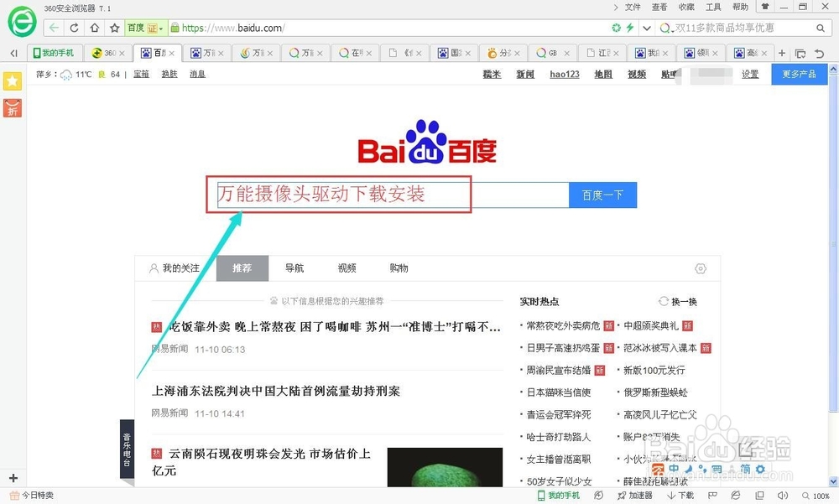Open a new tab with plus button
Screen dimensions: 839x504
(x=782, y=53)
